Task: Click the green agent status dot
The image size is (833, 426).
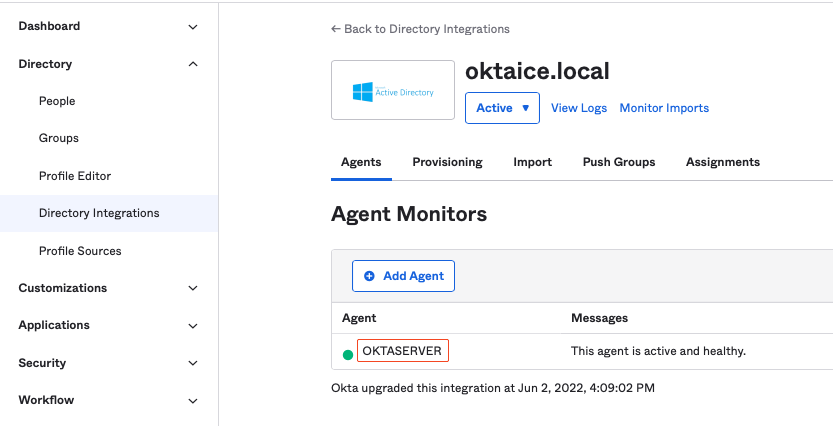Action: pyautogui.click(x=348, y=354)
